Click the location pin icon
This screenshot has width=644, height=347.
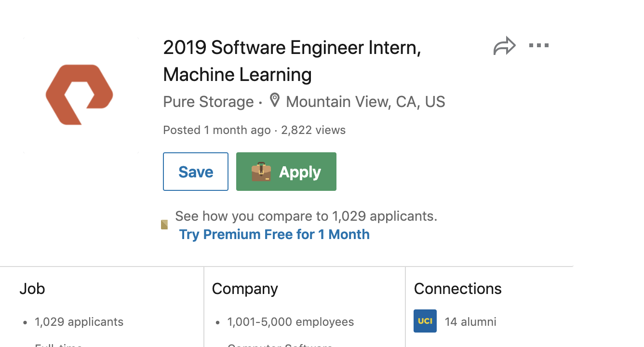pos(274,101)
